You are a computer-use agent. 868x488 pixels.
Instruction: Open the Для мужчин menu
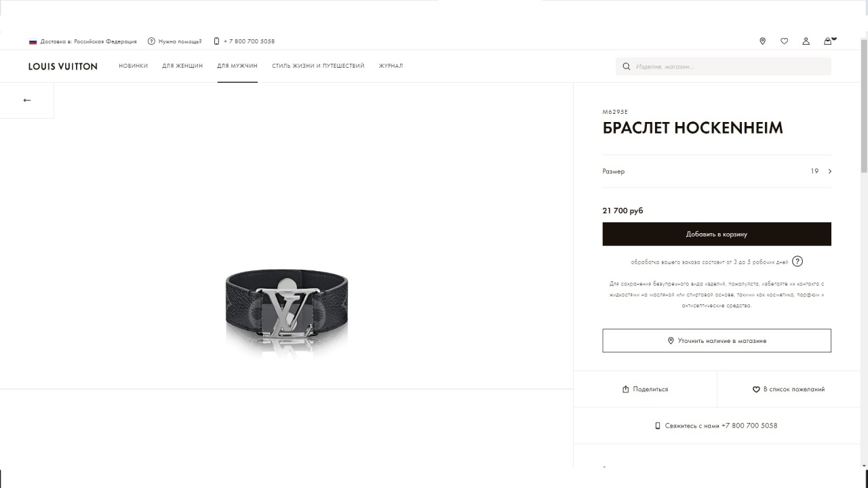tap(237, 66)
